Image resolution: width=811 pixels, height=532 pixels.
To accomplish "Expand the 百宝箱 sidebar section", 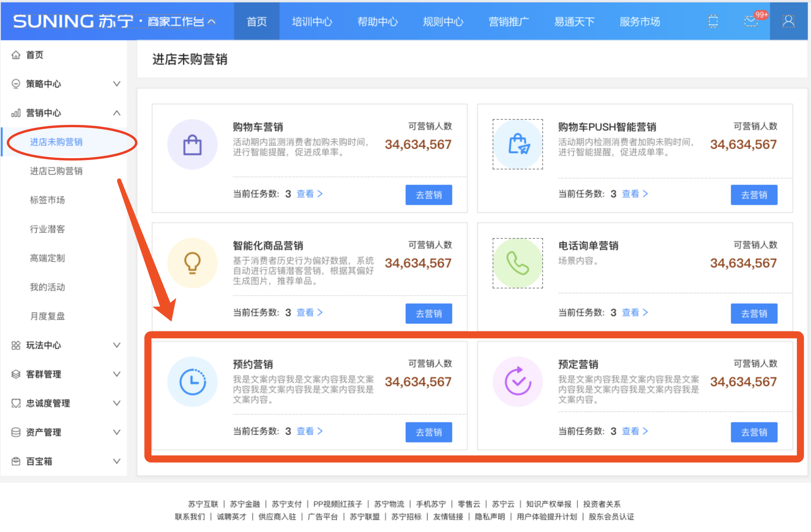I will coord(117,461).
